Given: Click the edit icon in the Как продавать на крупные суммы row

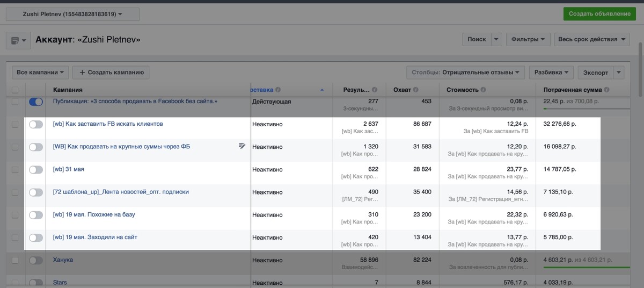Looking at the screenshot, I should (242, 146).
